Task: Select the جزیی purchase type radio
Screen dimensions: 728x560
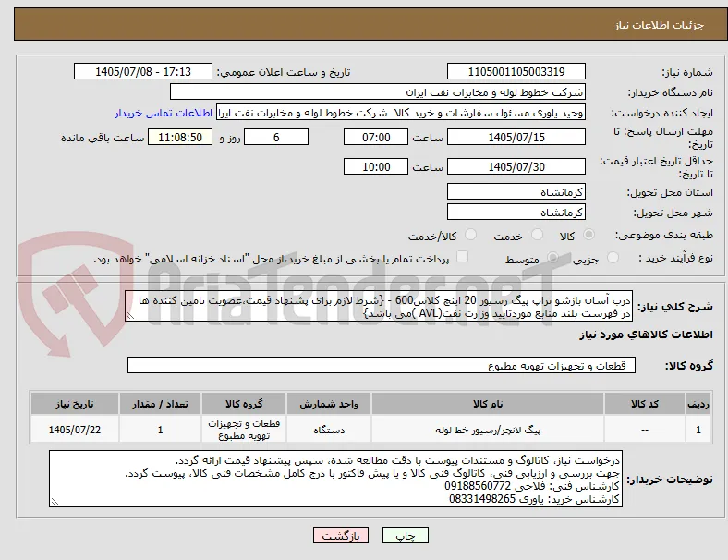Action: 613,257
